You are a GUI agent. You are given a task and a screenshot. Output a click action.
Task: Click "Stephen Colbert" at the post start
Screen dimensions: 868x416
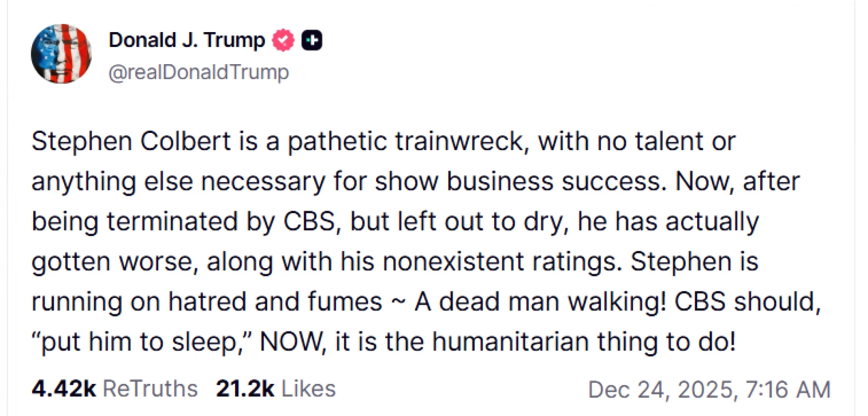click(x=131, y=141)
